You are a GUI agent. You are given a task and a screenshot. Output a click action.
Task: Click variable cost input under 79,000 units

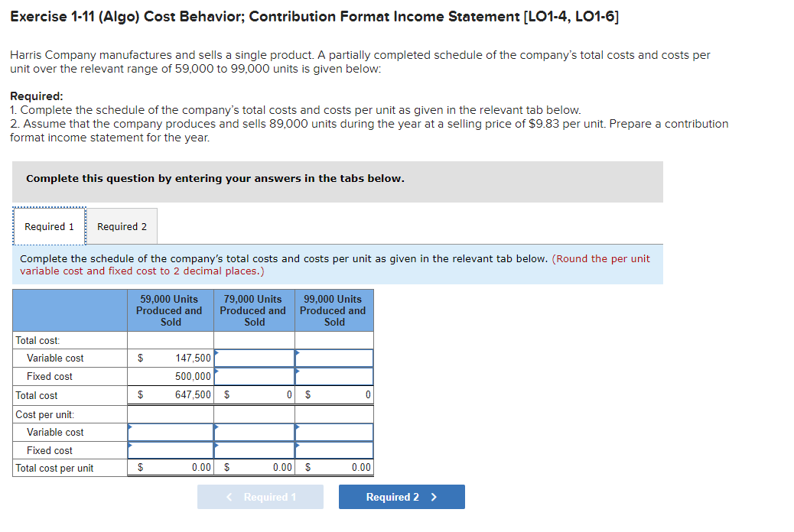[x=254, y=358]
